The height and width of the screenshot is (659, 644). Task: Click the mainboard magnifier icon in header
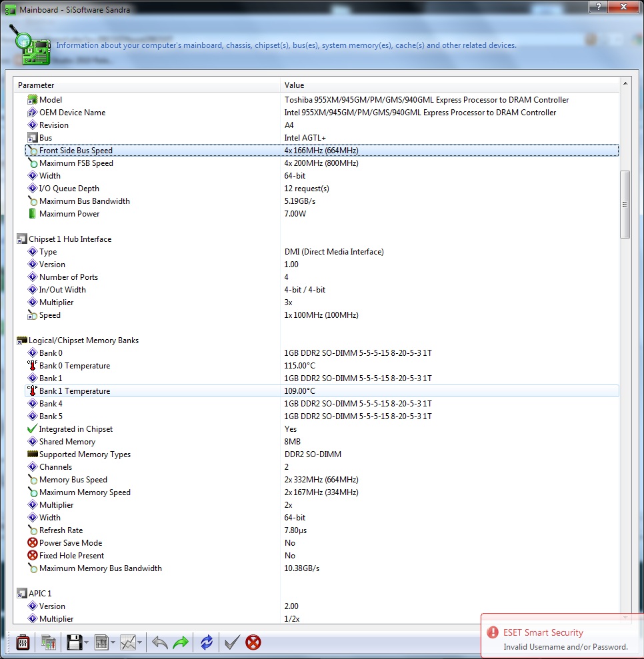click(x=29, y=45)
